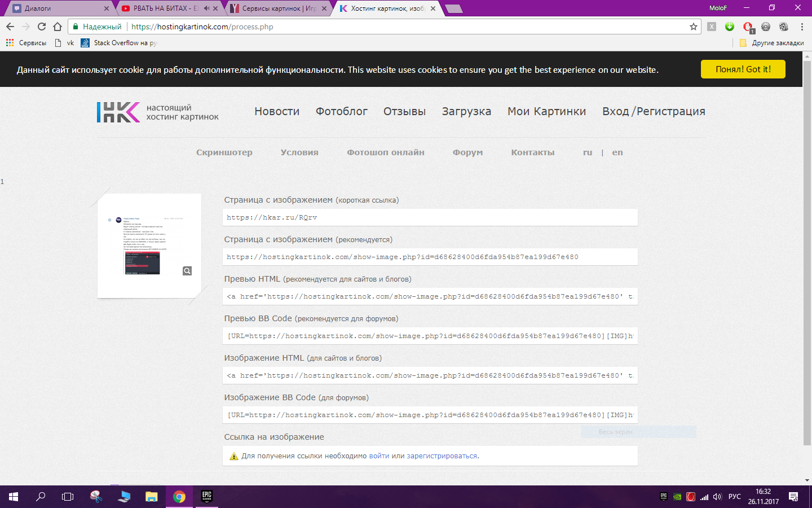Switch the РУС keyboard layout
Viewport: 812px width, 508px height.
pos(735,497)
